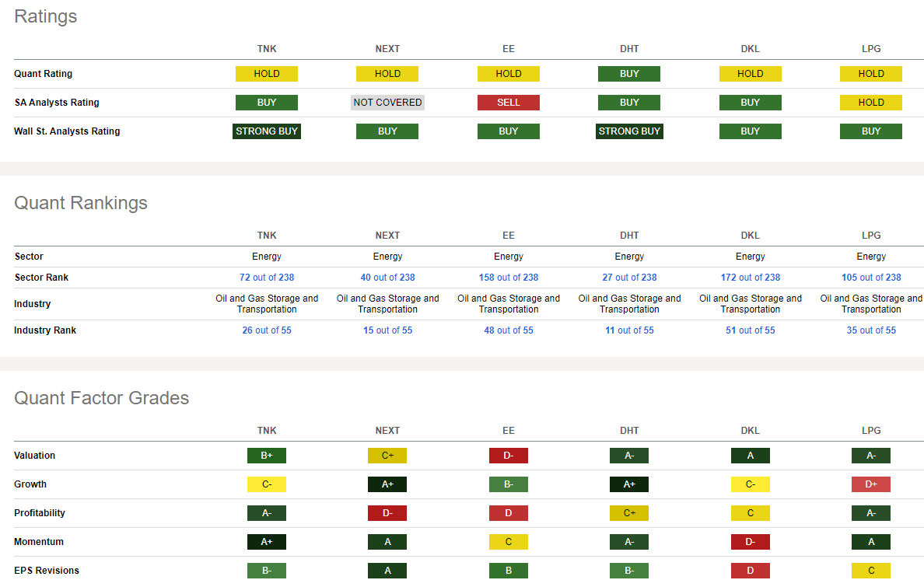This screenshot has height=587, width=924.
Task: Click the BUY Quant Rating badge for DHT
Action: pos(629,73)
